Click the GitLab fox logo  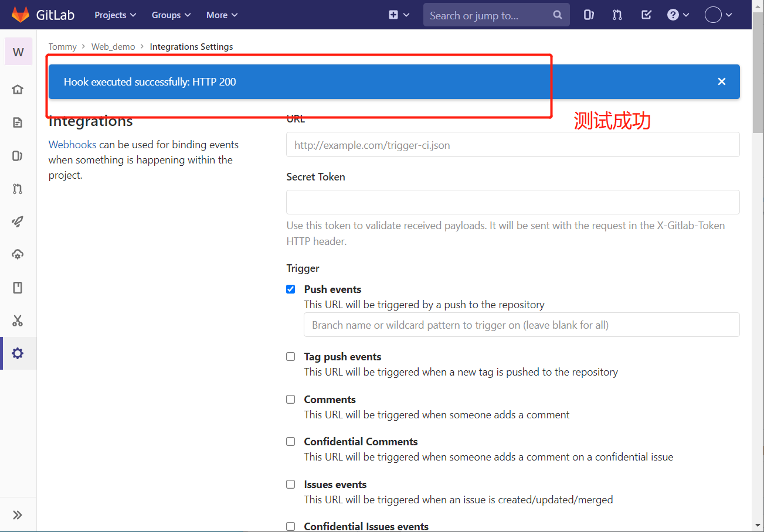21,15
